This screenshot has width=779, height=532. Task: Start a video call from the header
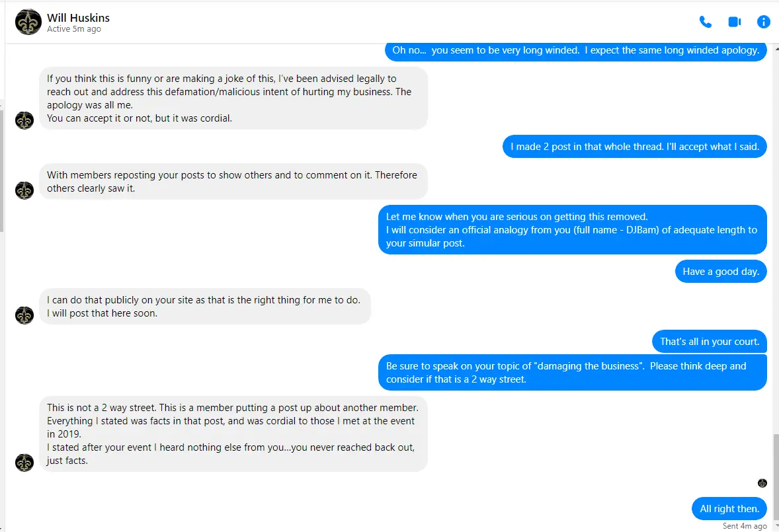734,22
